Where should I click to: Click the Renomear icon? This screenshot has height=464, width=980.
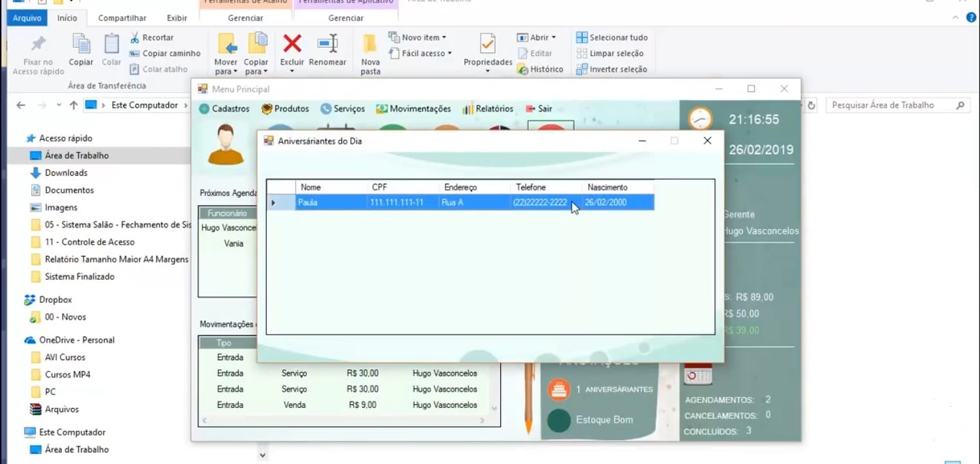(328, 43)
